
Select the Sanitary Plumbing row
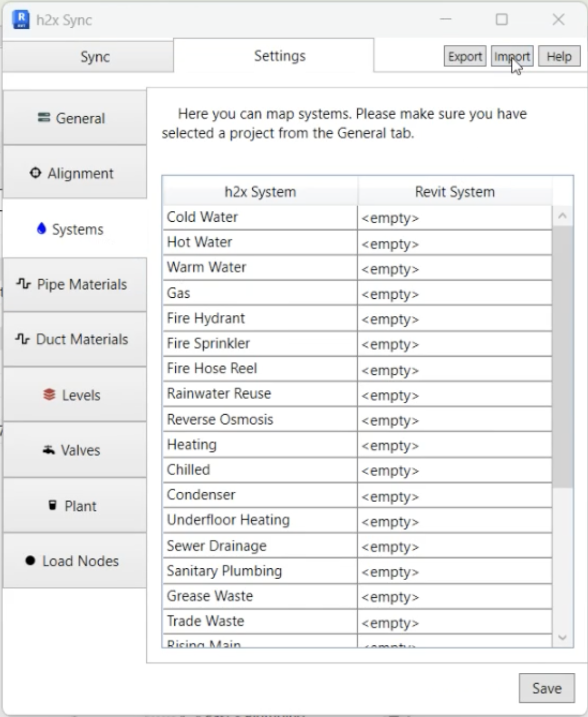(x=260, y=571)
